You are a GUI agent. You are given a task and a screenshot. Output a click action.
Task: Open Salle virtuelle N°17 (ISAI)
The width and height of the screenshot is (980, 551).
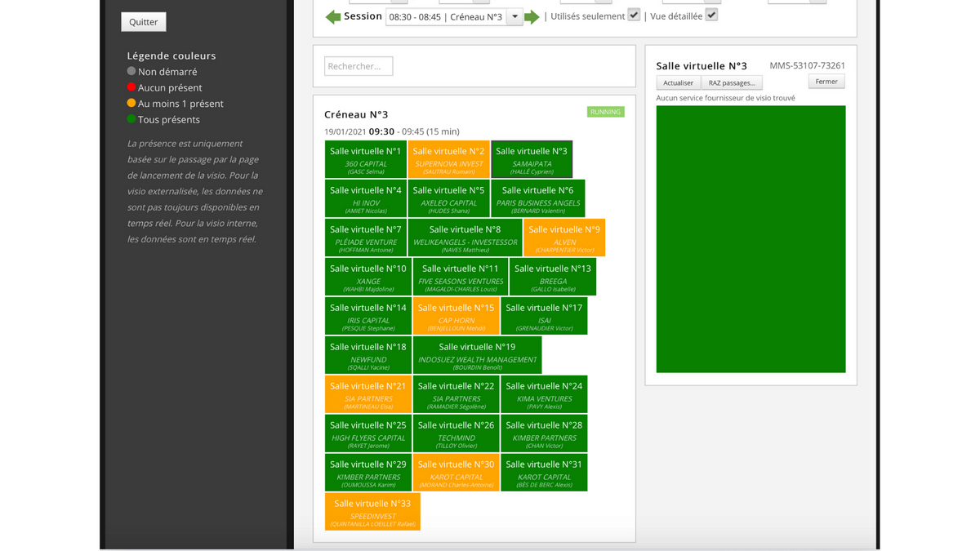tap(544, 316)
